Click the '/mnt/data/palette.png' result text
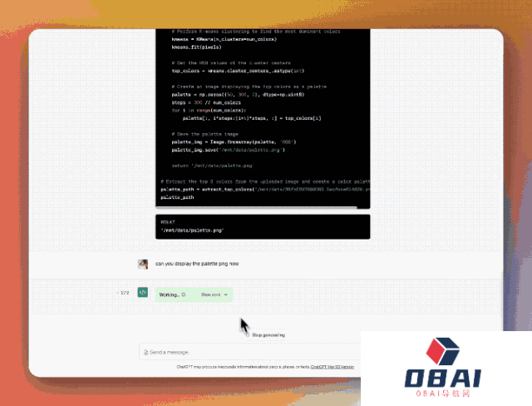The height and width of the screenshot is (406, 532). click(x=192, y=230)
